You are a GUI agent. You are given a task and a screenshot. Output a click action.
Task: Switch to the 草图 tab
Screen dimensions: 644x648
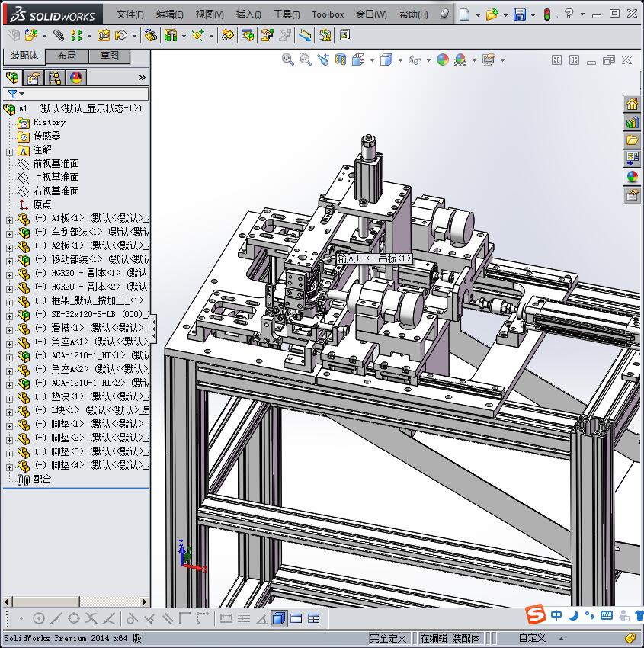(x=110, y=56)
